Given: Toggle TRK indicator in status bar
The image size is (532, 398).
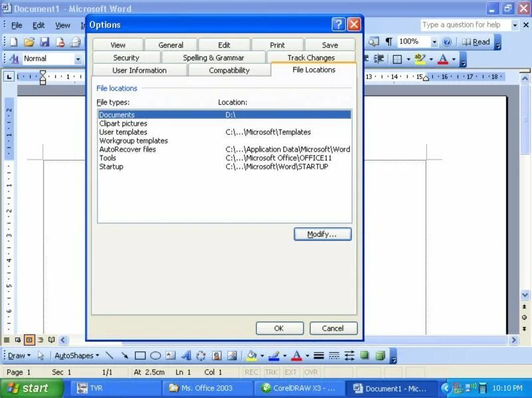Looking at the screenshot, I should [x=271, y=372].
